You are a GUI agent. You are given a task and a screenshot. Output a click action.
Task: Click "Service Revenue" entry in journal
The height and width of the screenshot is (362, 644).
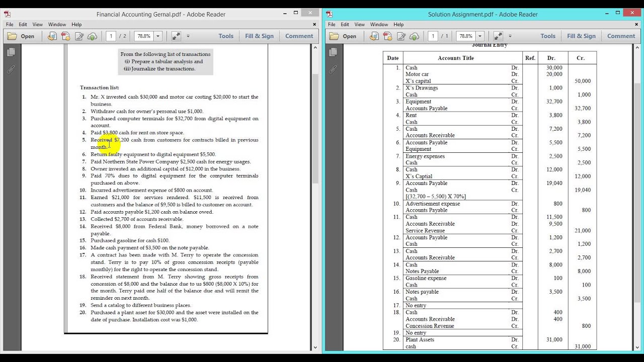coord(425,231)
